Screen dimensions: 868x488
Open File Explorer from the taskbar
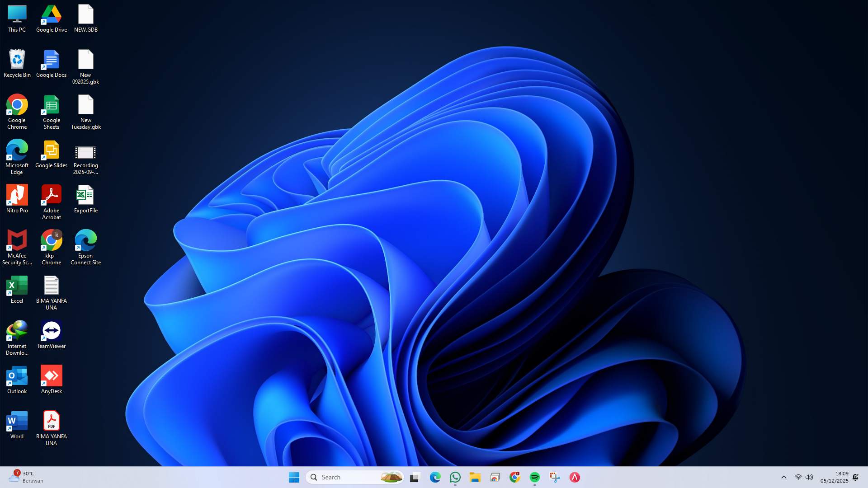(475, 477)
